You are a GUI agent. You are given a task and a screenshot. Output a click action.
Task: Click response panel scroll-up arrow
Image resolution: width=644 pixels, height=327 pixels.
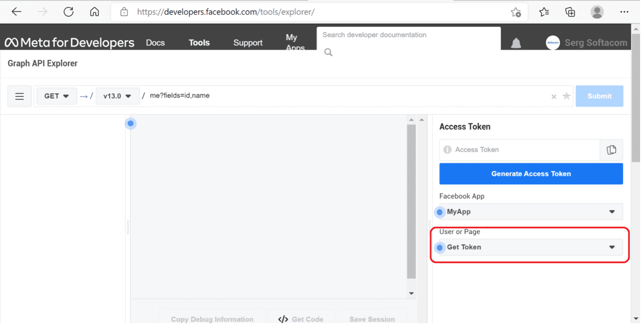tap(411, 120)
